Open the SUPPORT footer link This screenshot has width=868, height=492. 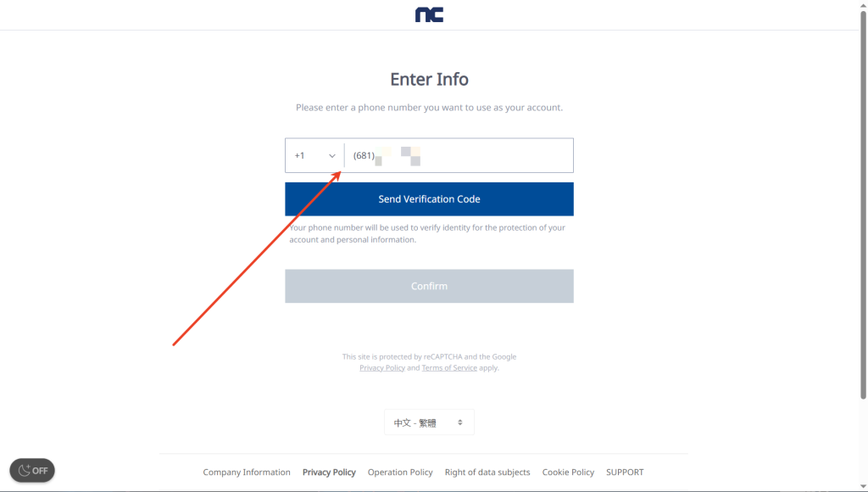[625, 472]
